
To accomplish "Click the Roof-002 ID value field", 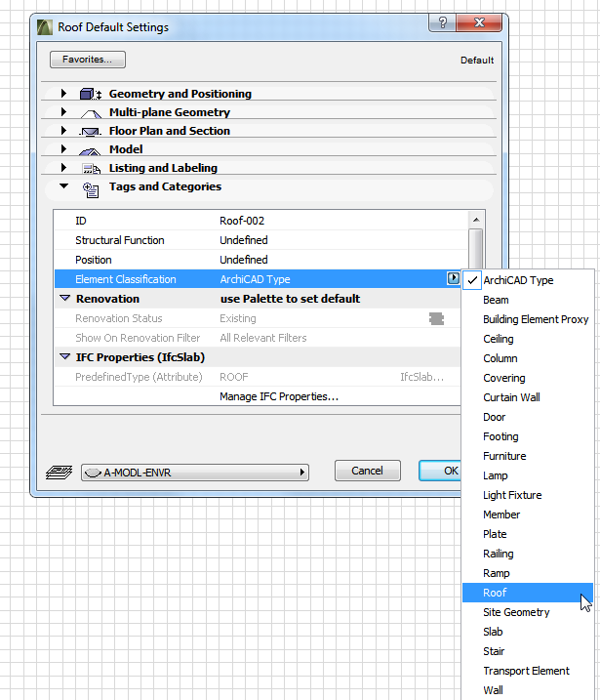I will click(x=242, y=221).
